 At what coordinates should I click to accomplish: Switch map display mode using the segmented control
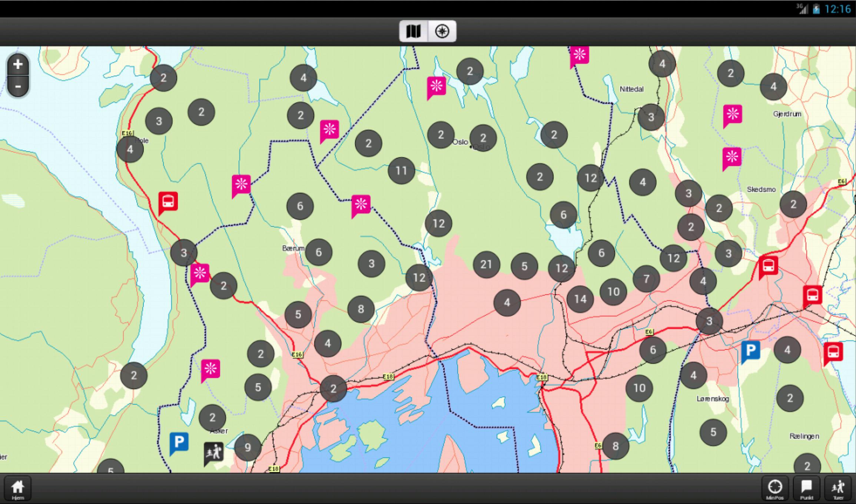click(x=414, y=31)
